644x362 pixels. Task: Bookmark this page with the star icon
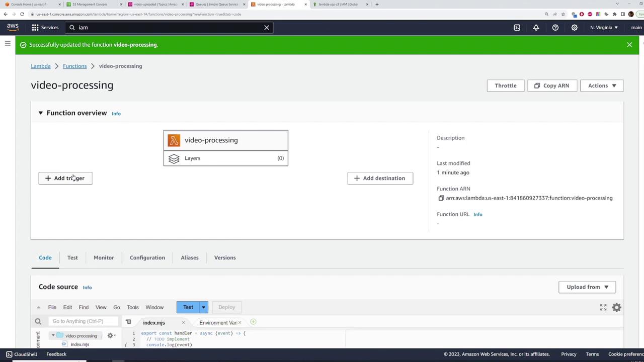pyautogui.click(x=563, y=14)
